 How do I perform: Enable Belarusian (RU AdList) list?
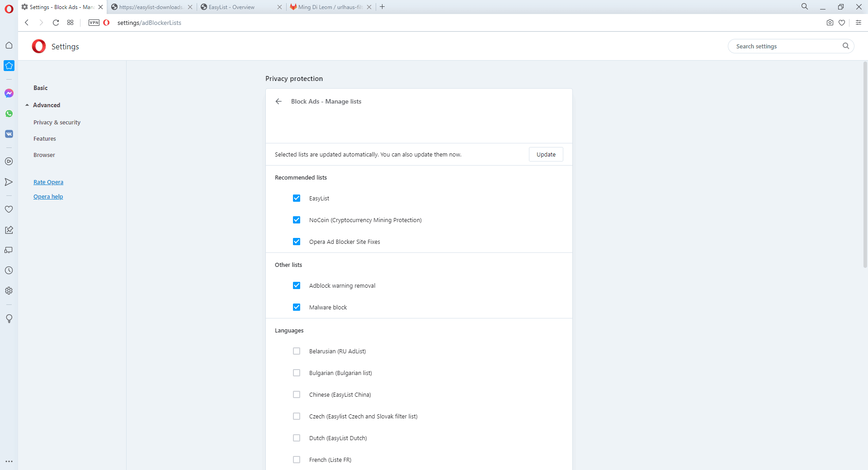(297, 351)
